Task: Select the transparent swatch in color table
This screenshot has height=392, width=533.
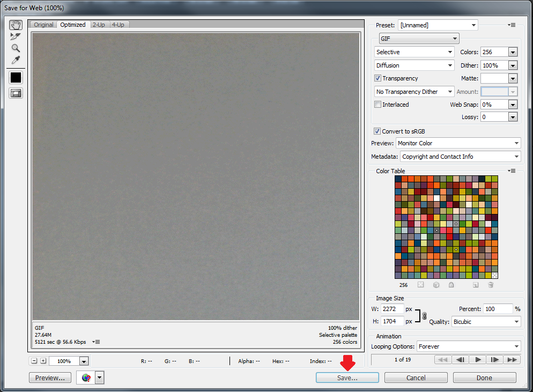Action: (494, 275)
